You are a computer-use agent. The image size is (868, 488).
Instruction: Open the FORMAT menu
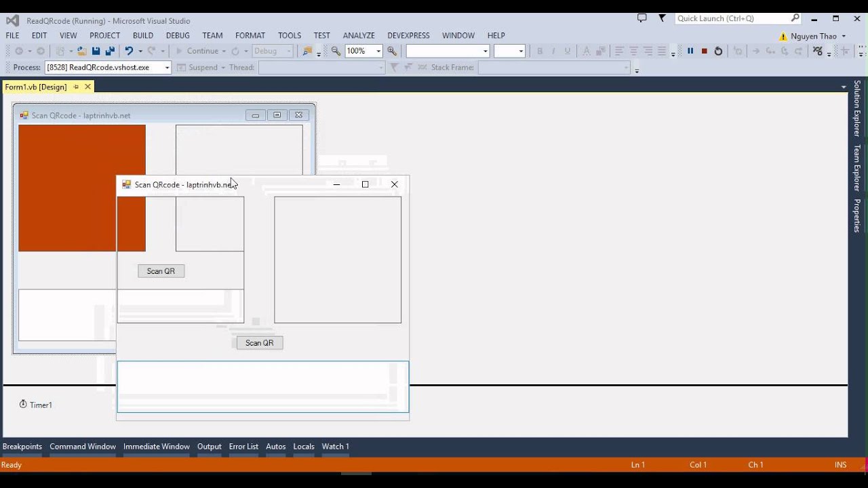coord(250,35)
